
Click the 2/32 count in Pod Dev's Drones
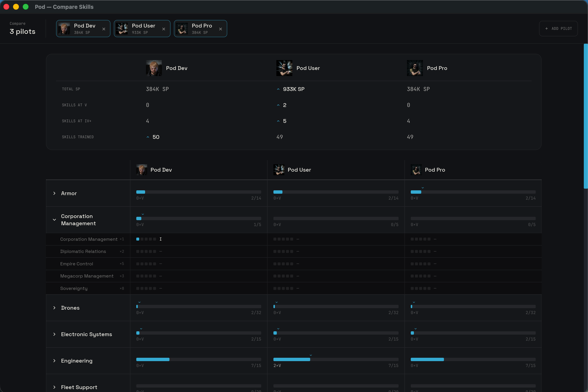256,313
